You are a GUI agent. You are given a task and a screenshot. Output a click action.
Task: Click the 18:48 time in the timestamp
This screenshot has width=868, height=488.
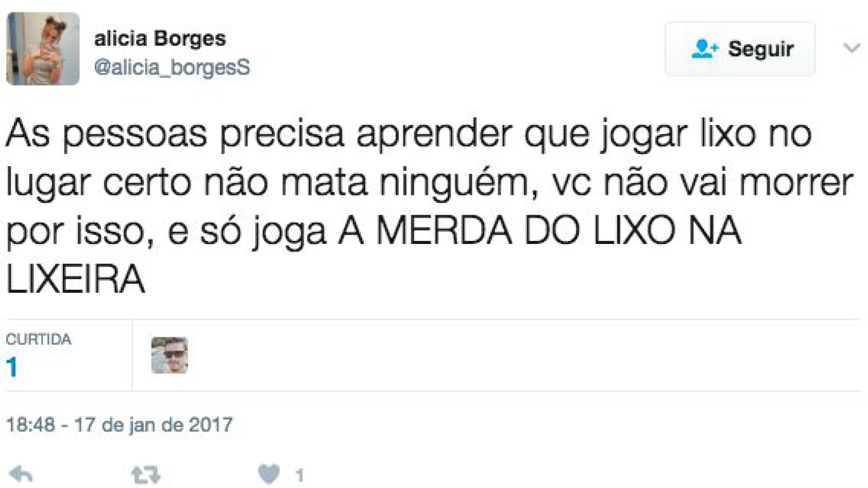pyautogui.click(x=30, y=425)
